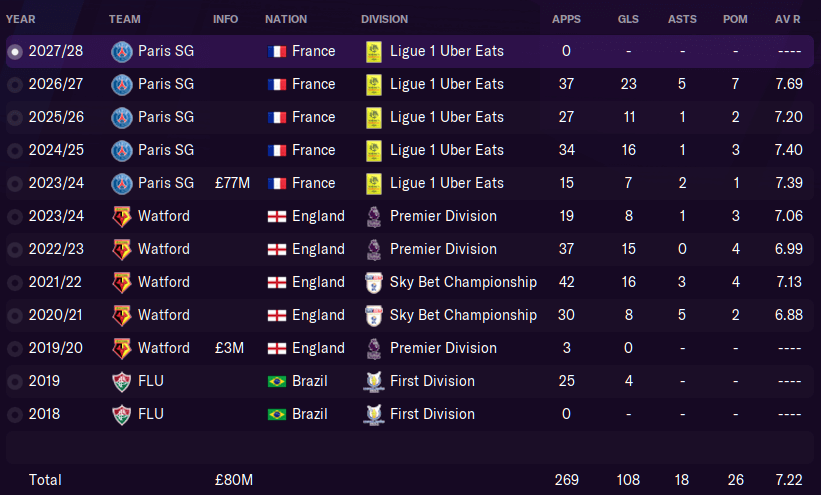Select the 2019 FLU season radio button
The width and height of the screenshot is (821, 495).
click(15, 381)
